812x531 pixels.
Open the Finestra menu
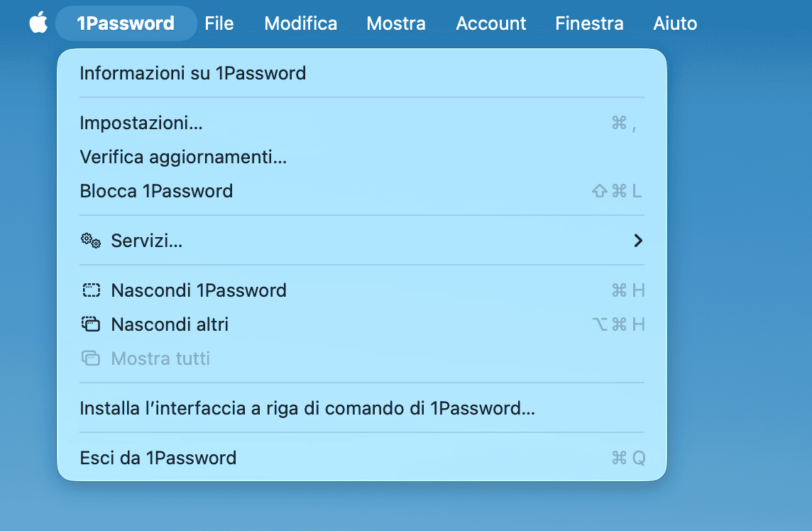(589, 23)
